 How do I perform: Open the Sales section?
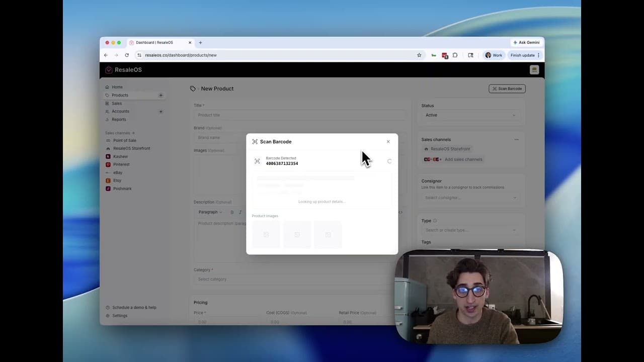[x=116, y=103]
